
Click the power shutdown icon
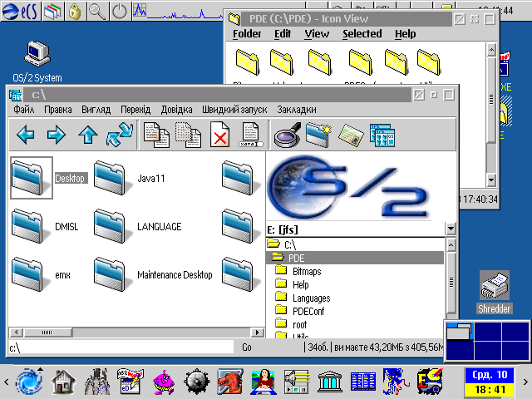tap(120, 11)
